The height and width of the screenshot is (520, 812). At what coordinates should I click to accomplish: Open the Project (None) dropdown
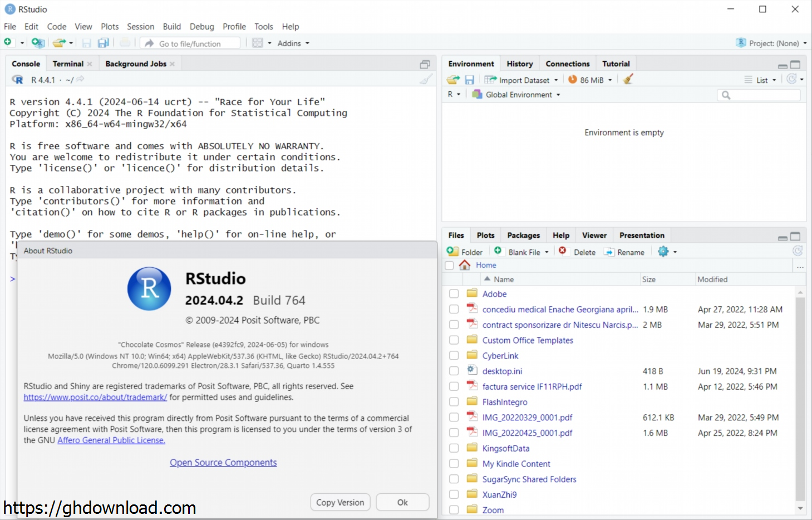(771, 43)
